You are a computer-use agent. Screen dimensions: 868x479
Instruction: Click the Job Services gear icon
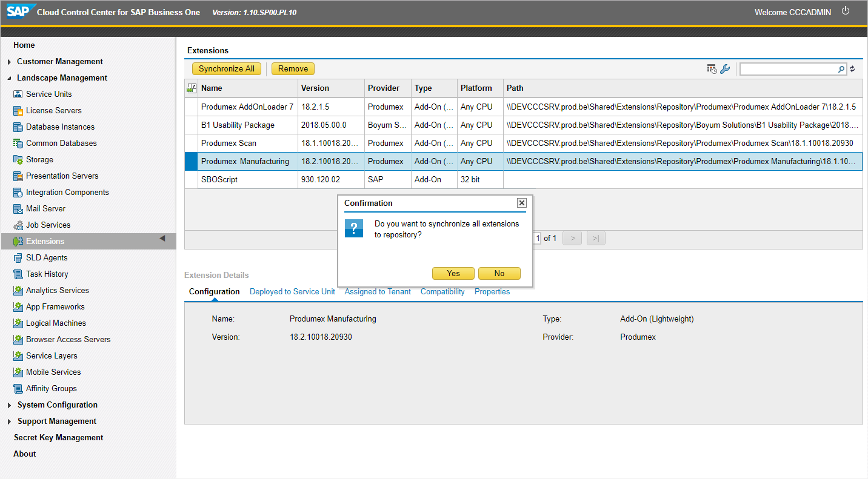tap(18, 225)
